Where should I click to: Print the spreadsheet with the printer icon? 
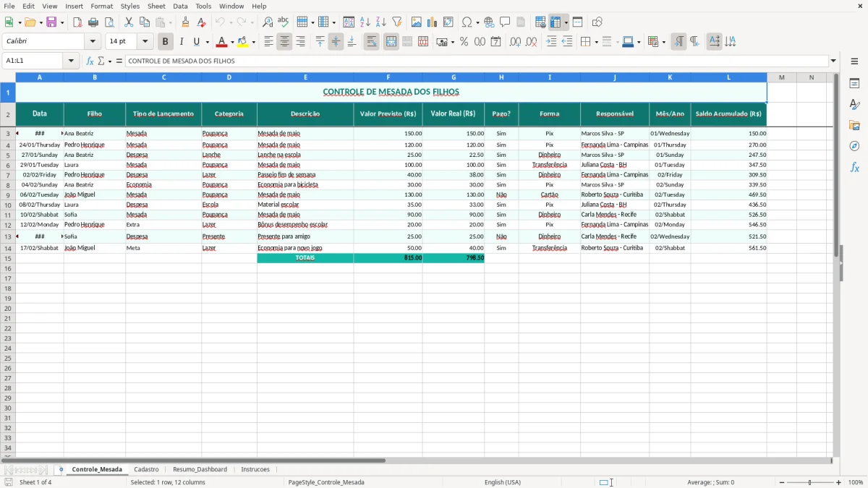[93, 22]
